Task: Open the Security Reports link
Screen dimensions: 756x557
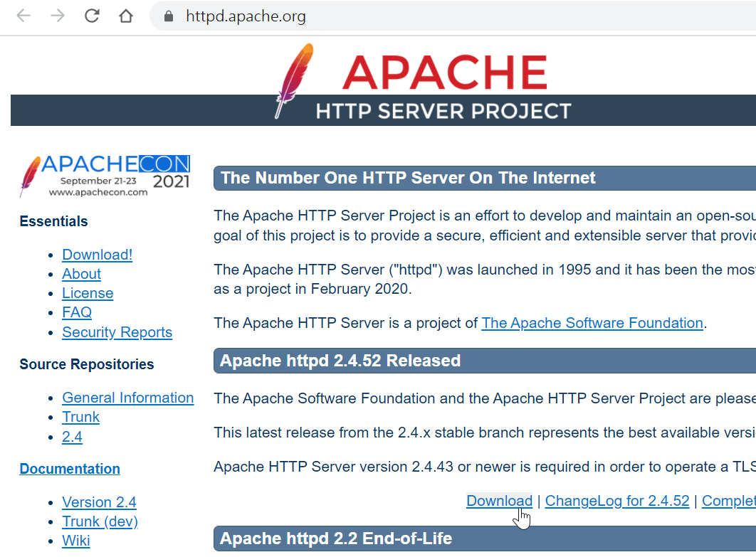Action: (117, 332)
